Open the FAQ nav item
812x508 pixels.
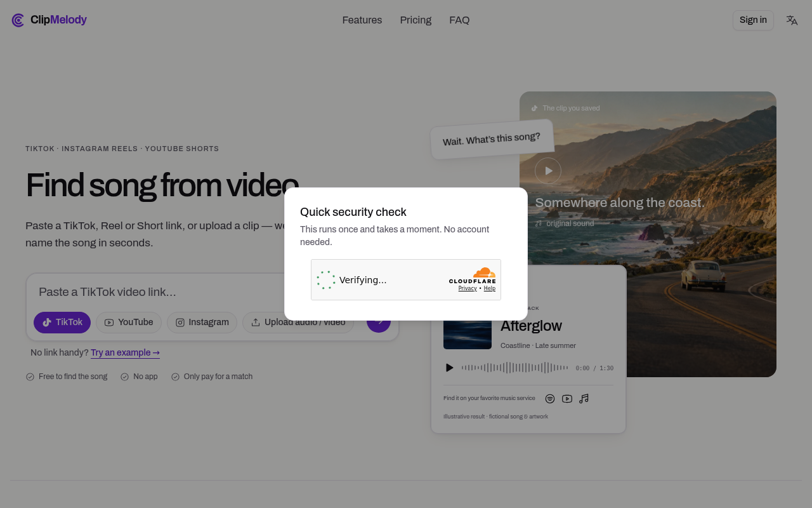459,20
